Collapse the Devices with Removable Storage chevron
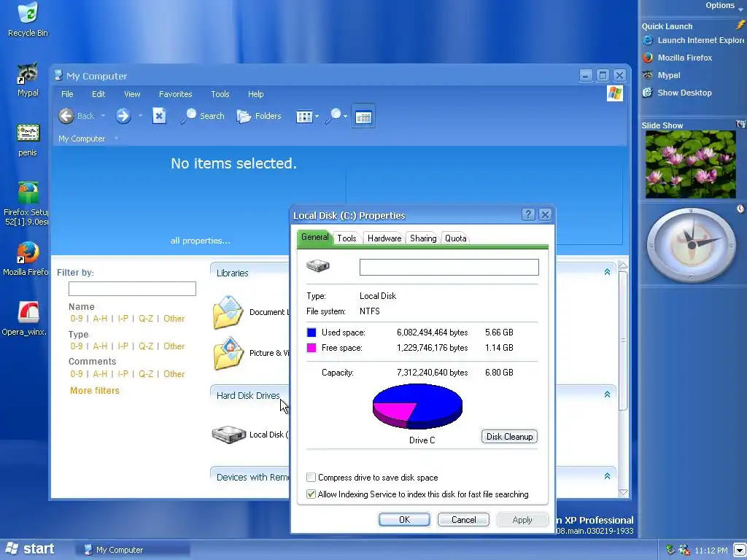 click(607, 476)
